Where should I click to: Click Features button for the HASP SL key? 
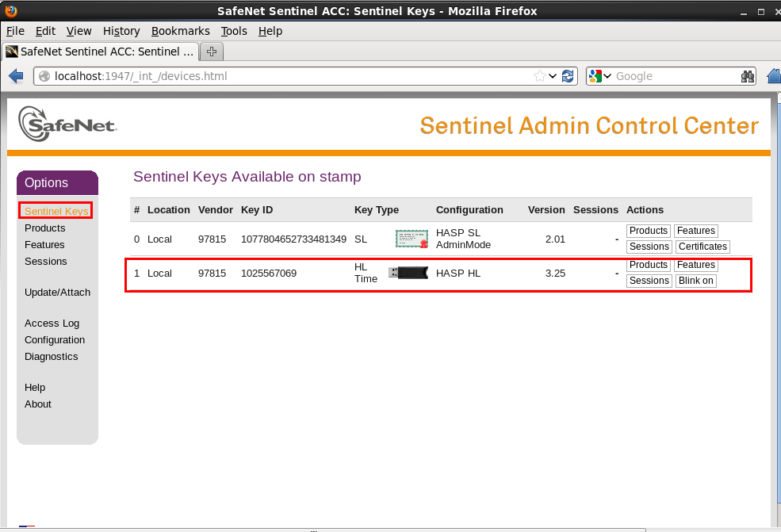(x=696, y=231)
